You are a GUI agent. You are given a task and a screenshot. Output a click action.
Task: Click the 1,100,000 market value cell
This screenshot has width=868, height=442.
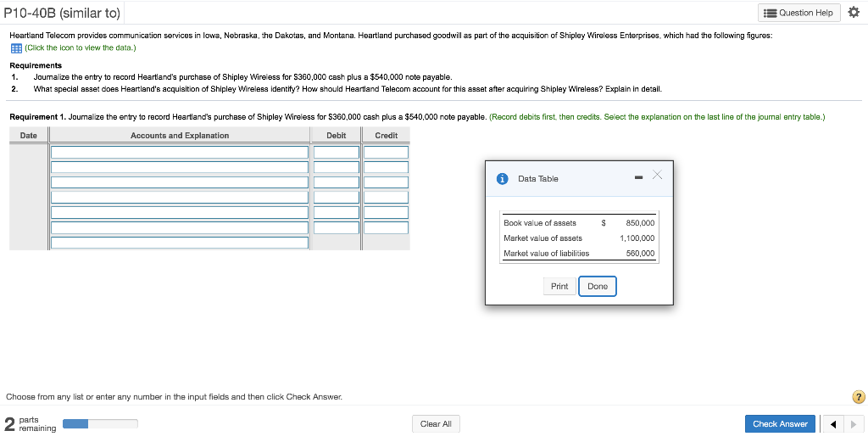pyautogui.click(x=637, y=238)
